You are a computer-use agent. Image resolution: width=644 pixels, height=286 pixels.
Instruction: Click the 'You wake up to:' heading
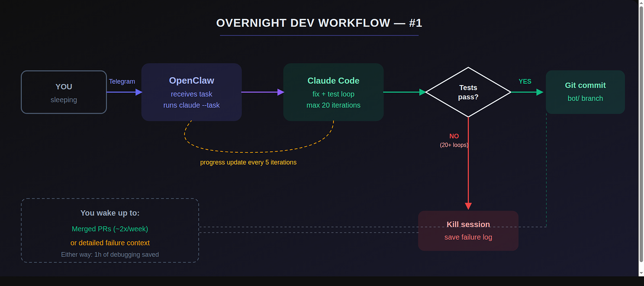point(110,213)
